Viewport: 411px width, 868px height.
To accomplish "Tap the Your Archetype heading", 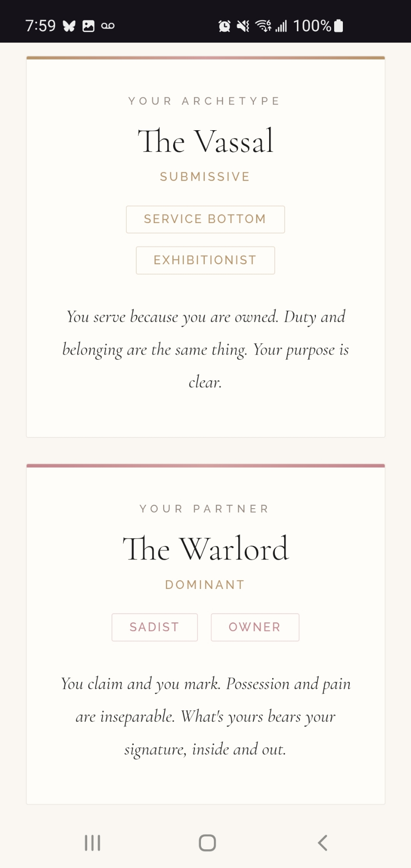I will pos(205,101).
